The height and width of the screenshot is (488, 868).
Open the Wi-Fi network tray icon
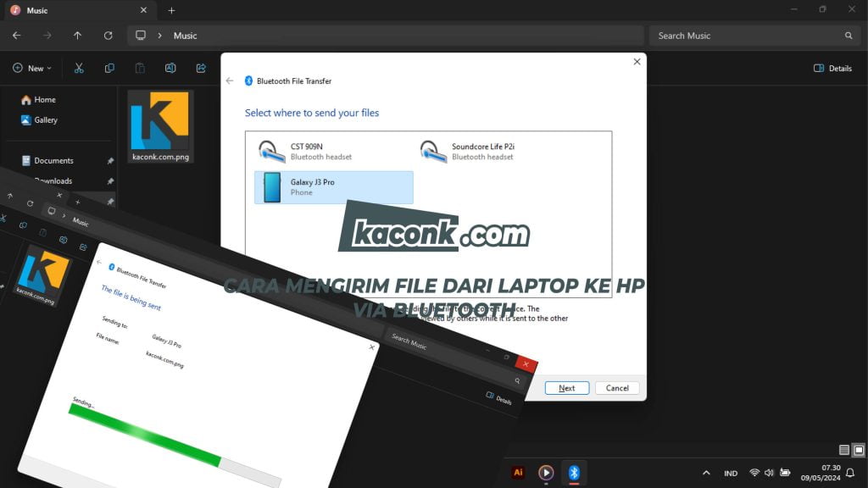tap(754, 473)
